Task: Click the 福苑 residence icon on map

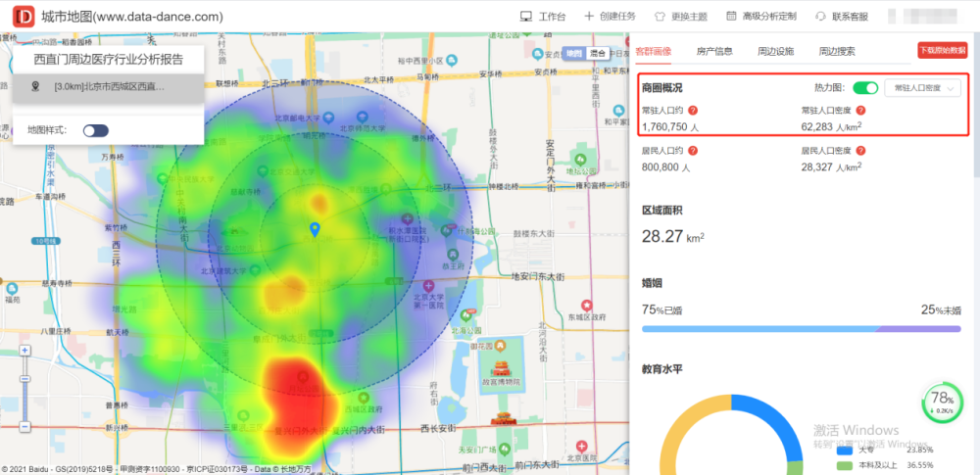Action: coord(12,288)
